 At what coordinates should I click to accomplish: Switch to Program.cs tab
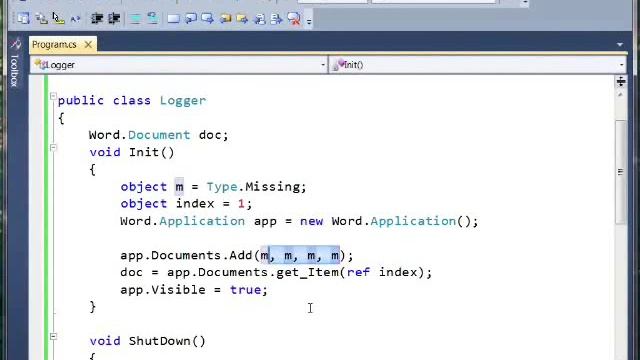pyautogui.click(x=54, y=44)
